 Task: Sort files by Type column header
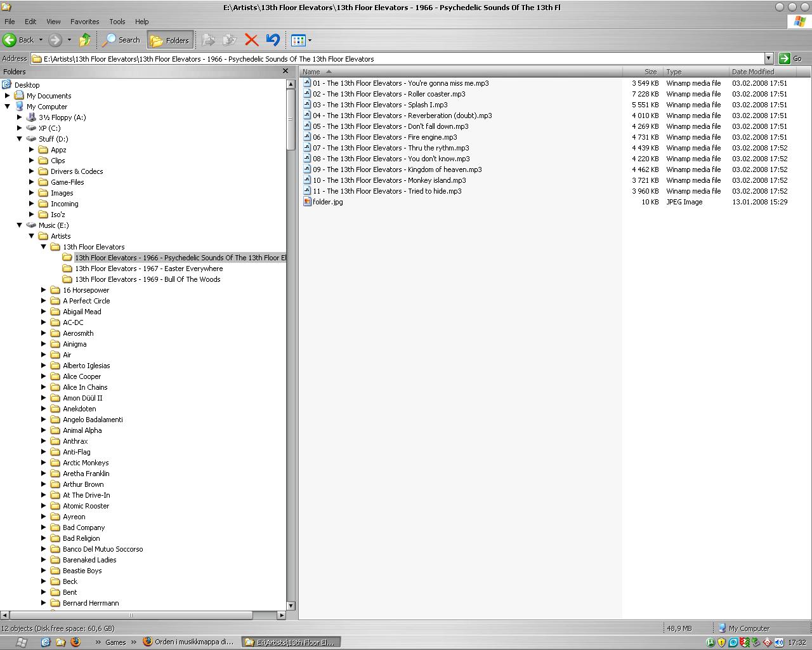(x=696, y=72)
